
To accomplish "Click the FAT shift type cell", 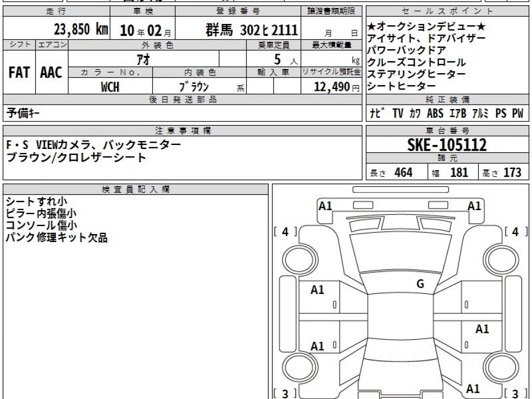I will click(x=19, y=73).
